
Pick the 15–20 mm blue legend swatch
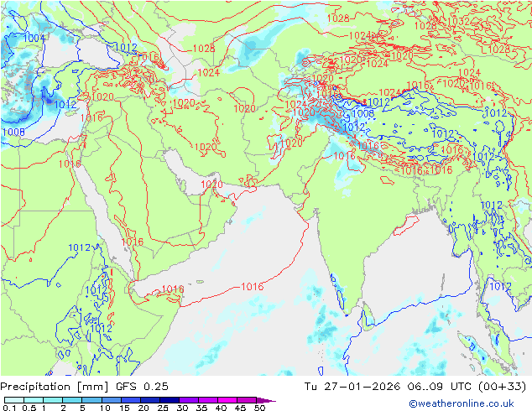(130, 400)
